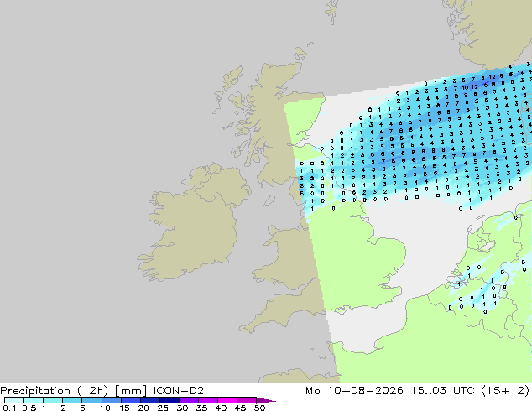Select the '25' legend label
This screenshot has width=532, height=411.
click(x=163, y=408)
